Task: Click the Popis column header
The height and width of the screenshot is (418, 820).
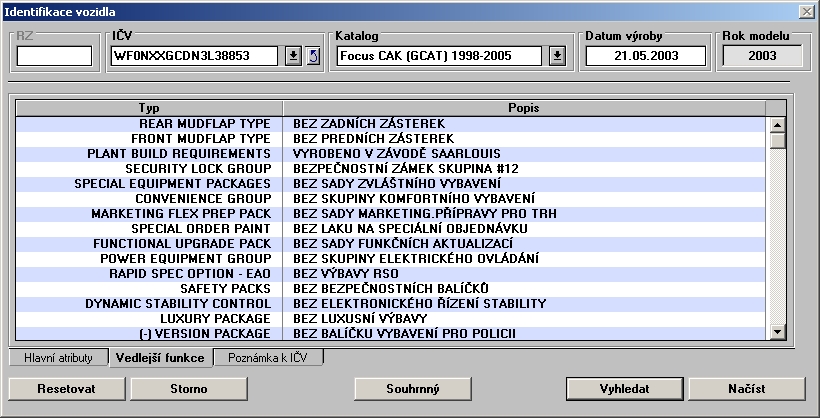Action: pos(524,107)
